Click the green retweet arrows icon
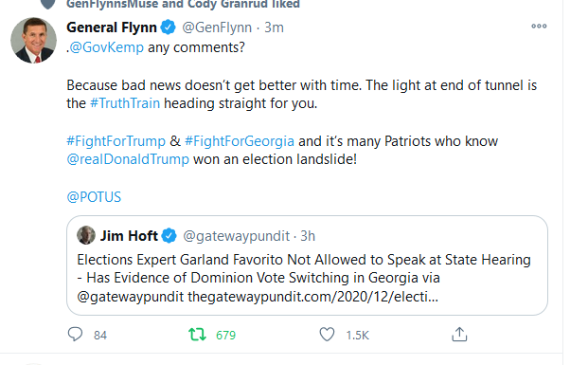588x365 pixels. point(197,335)
